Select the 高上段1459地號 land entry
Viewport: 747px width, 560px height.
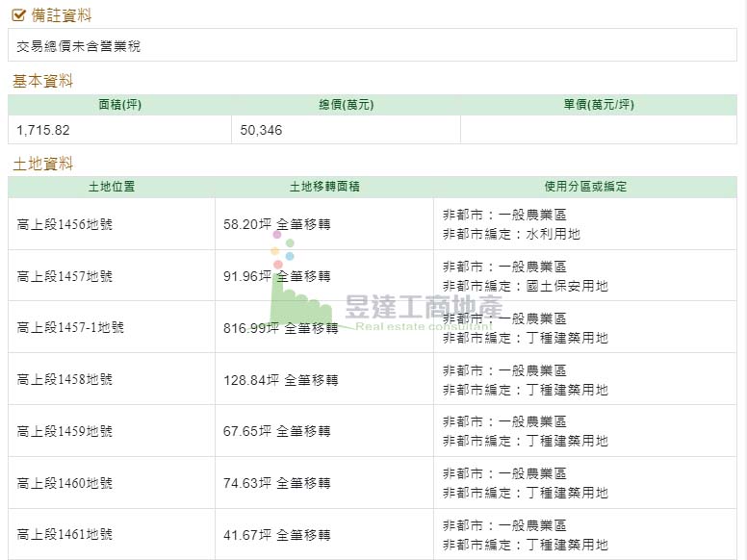pos(64,431)
